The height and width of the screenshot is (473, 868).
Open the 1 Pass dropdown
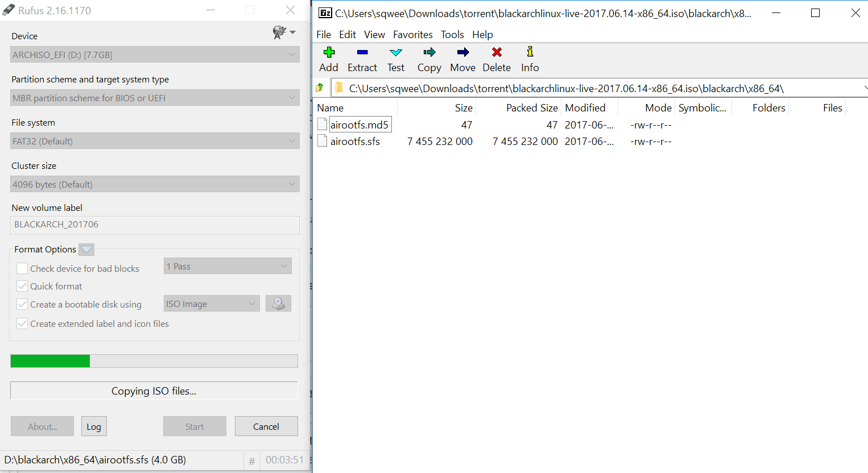(228, 266)
